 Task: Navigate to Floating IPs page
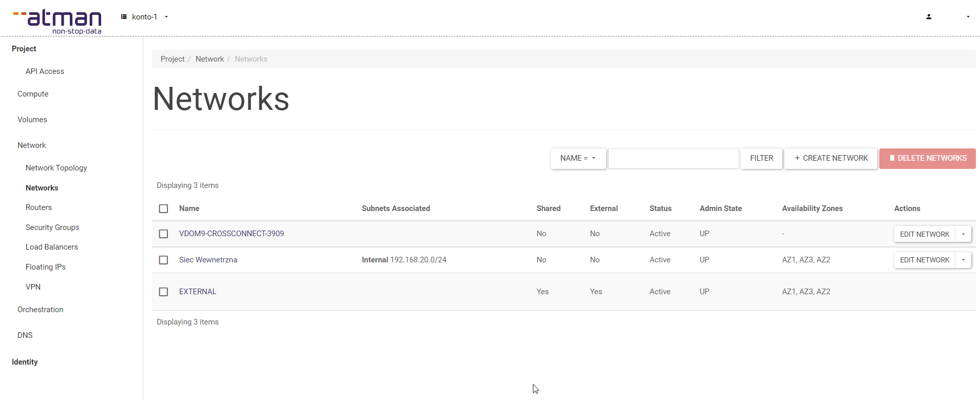46,267
